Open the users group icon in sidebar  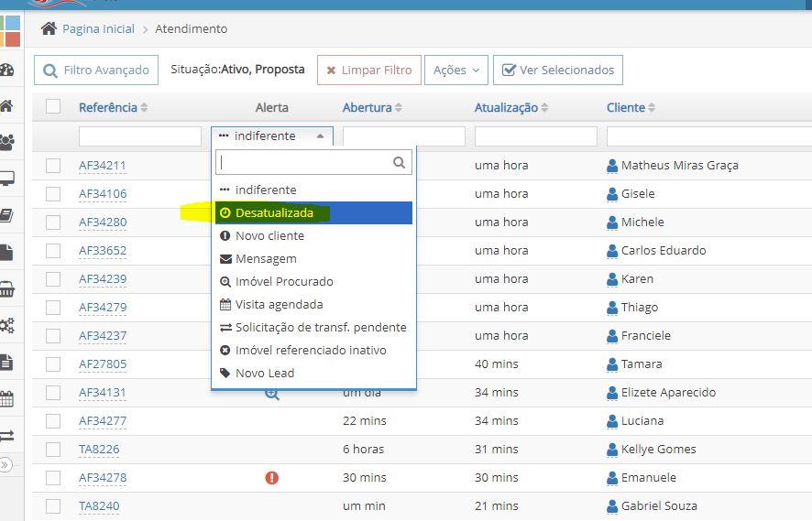[7, 141]
